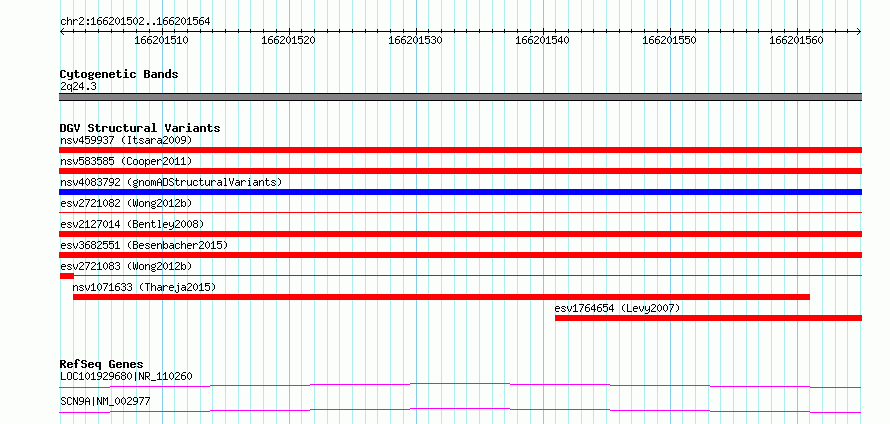The width and height of the screenshot is (890, 424).
Task: Select the red esv1764654 Levy2007 bar
Action: pos(708,318)
